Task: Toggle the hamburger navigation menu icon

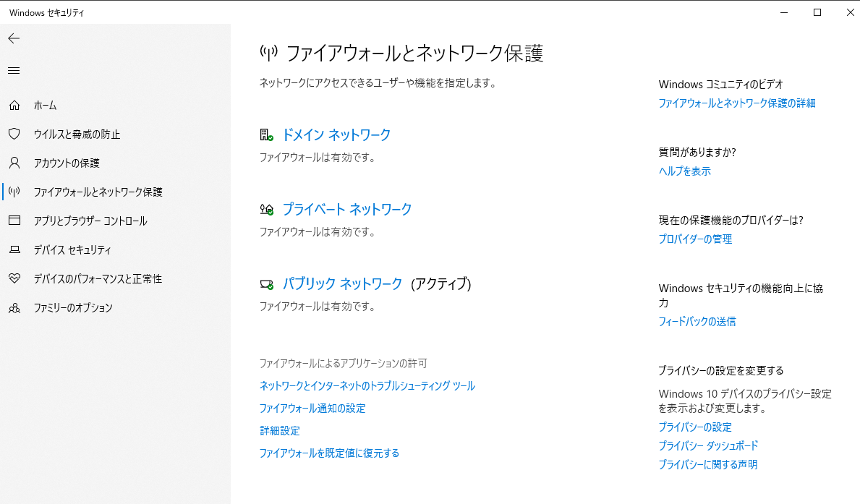Action: [14, 71]
